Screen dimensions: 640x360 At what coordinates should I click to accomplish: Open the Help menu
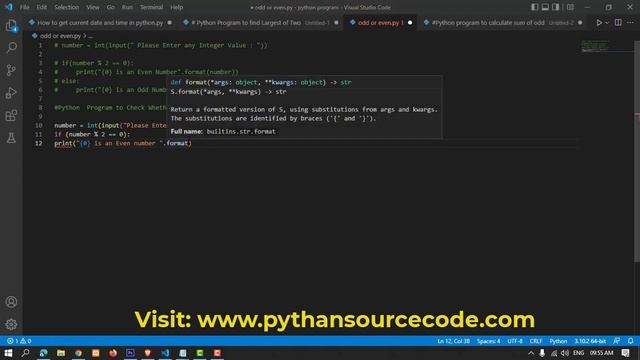pyautogui.click(x=176, y=7)
